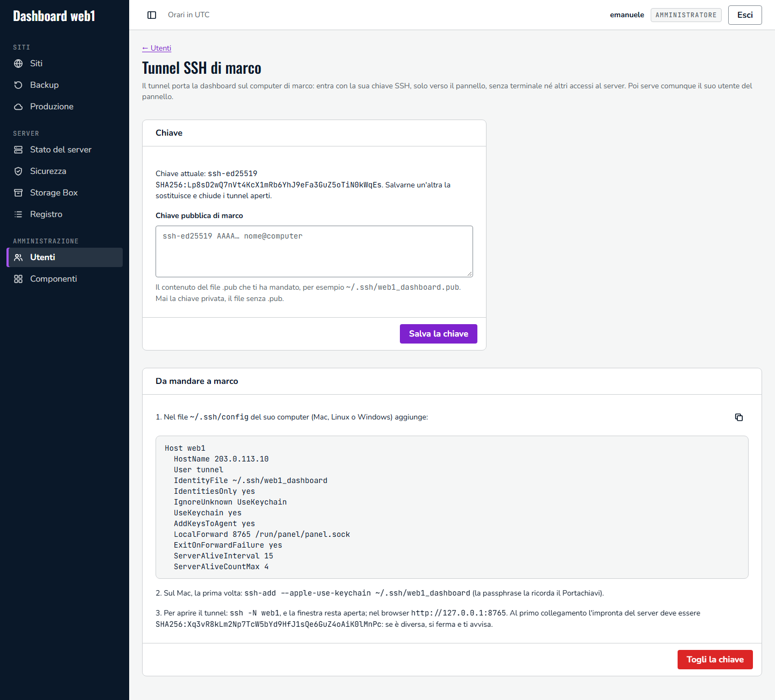Click the globe icon next to Siti
The width and height of the screenshot is (775, 700).
[x=18, y=64]
